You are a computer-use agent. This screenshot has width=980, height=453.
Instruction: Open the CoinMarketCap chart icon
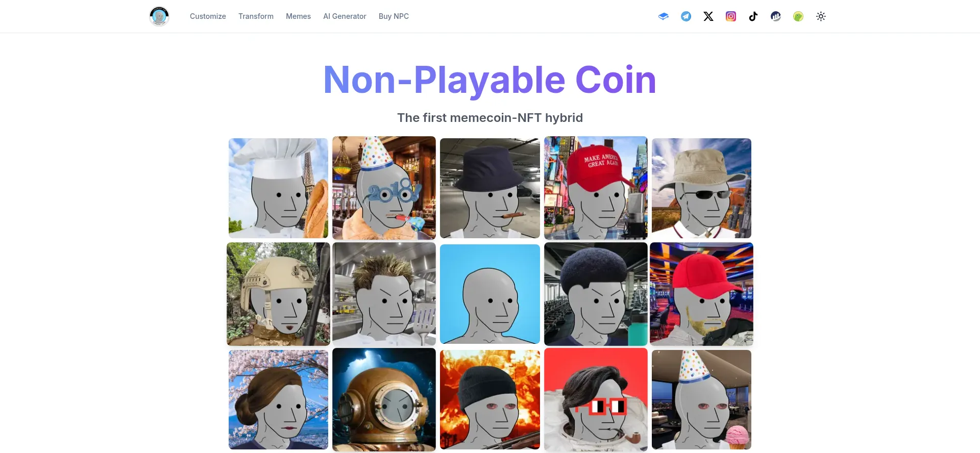[776, 16]
